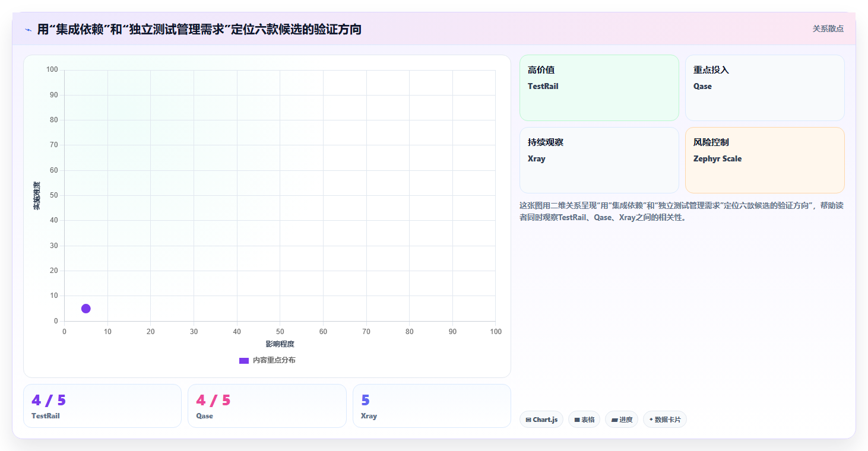Click the description paragraph under quadrant cards

pos(682,211)
